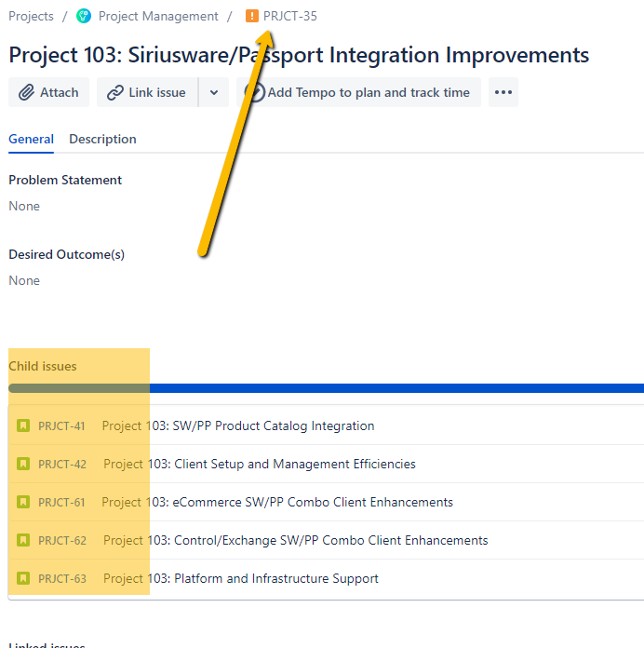
Task: Click the epic icon for PRJCT-61
Action: click(23, 502)
